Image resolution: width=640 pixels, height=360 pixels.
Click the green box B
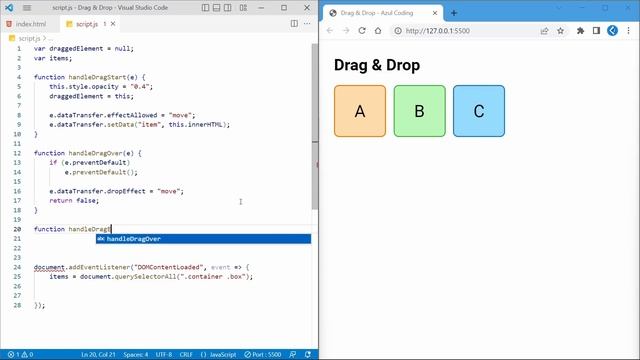pyautogui.click(x=420, y=111)
